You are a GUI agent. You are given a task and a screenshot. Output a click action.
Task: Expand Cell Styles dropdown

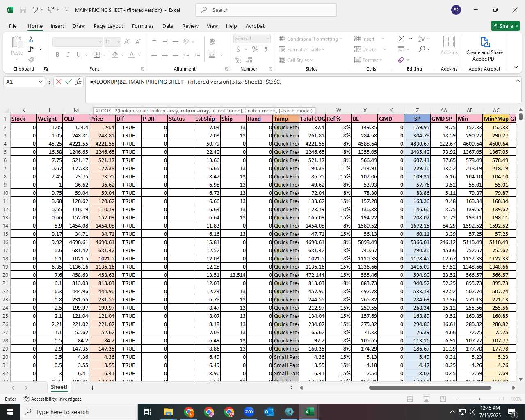(x=312, y=60)
